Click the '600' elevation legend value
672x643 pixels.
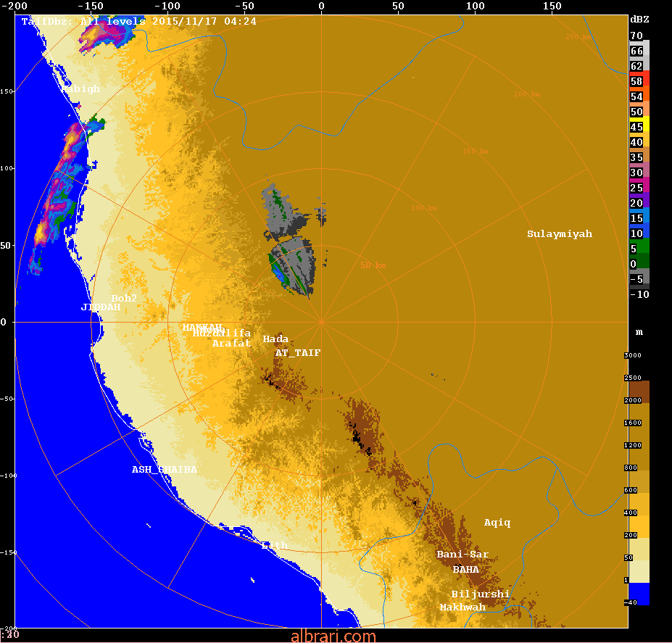click(631, 490)
